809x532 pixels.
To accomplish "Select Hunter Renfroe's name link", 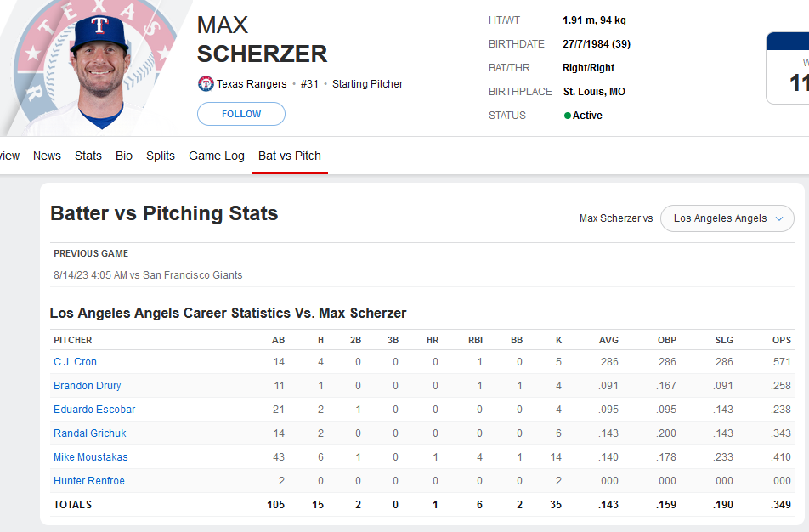I will click(x=89, y=480).
